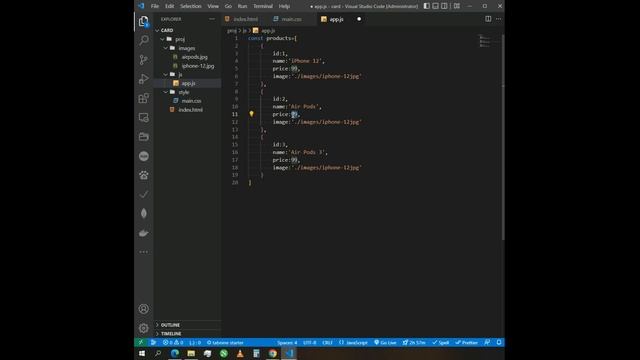Expand the OUTLINE section
The height and width of the screenshot is (360, 640).
point(188,325)
